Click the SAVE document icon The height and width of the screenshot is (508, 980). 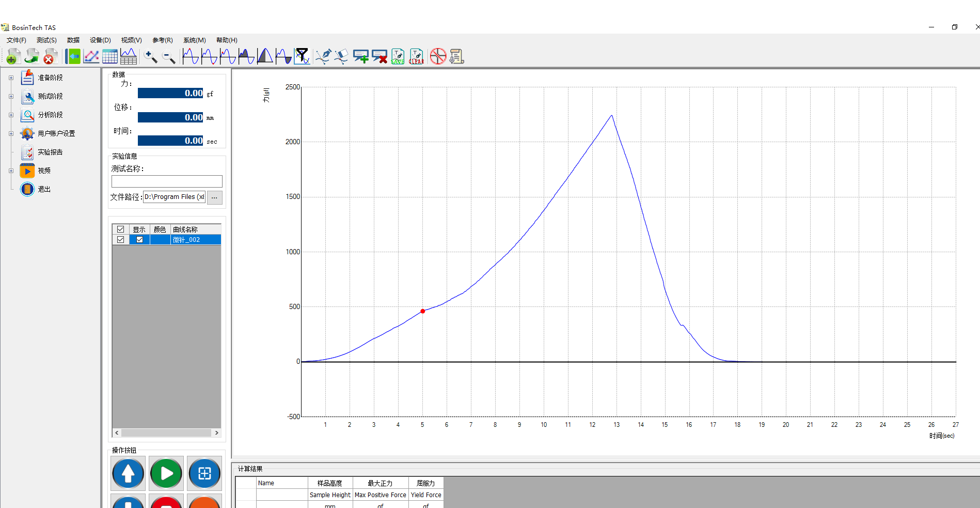tap(398, 56)
